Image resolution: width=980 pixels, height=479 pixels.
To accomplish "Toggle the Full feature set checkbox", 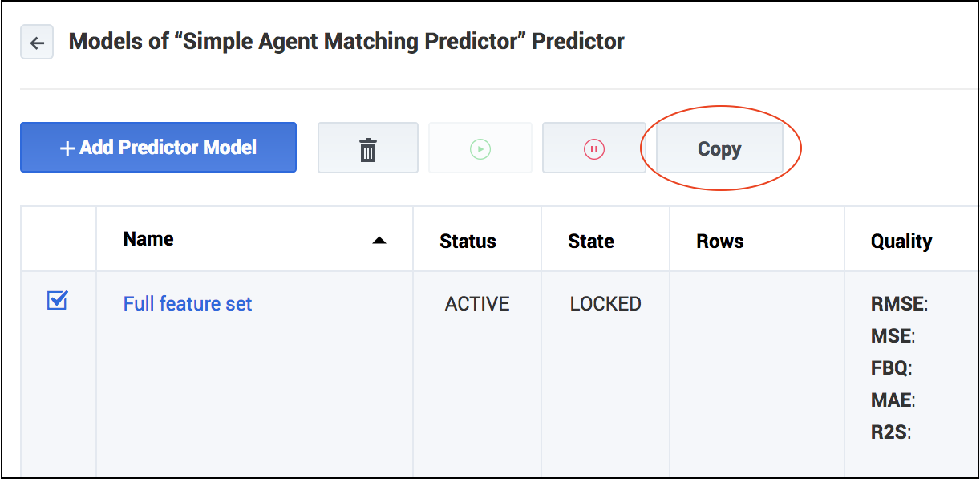I will (x=58, y=301).
